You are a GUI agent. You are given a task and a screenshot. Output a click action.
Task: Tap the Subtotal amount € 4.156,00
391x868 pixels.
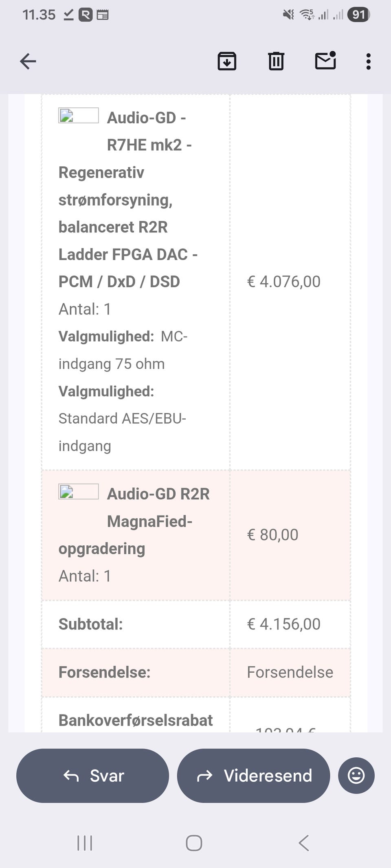coord(284,624)
